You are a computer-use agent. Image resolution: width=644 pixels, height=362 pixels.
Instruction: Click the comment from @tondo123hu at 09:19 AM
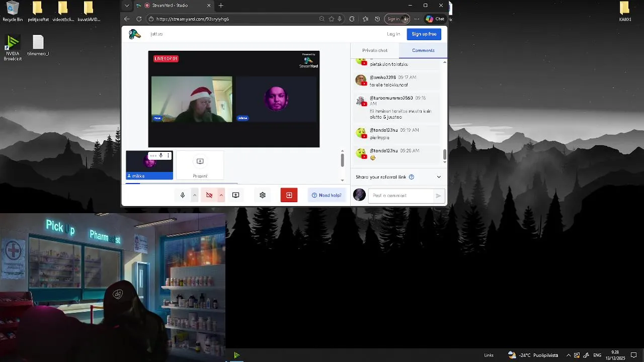tap(397, 134)
